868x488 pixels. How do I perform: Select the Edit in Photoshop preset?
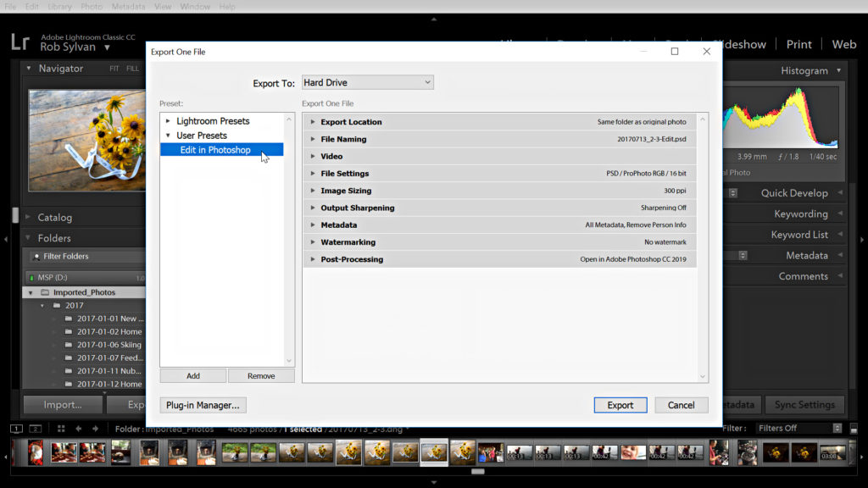[x=215, y=150]
